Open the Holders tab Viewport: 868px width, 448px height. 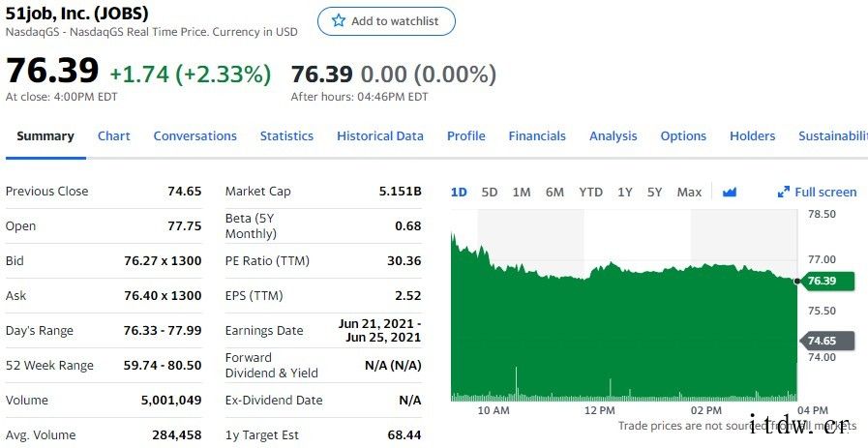(753, 136)
